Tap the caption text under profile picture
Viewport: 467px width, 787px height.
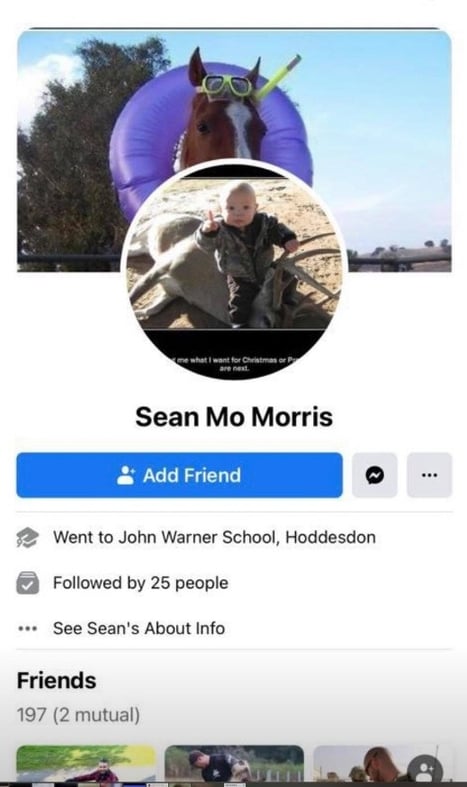[x=234, y=364]
